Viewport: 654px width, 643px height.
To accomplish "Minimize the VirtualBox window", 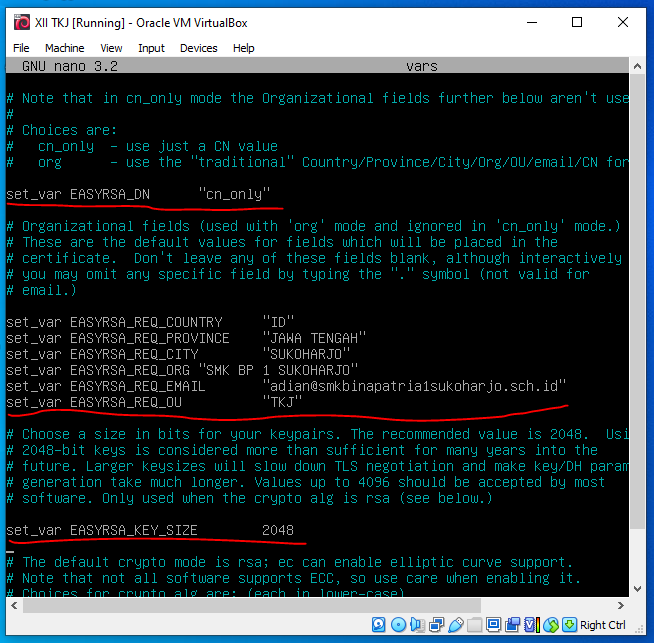I will click(x=532, y=23).
